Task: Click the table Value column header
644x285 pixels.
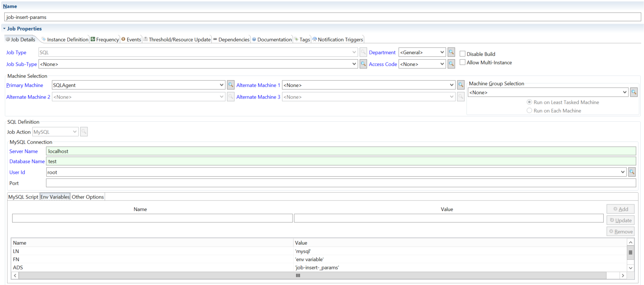Action: pyautogui.click(x=460, y=243)
